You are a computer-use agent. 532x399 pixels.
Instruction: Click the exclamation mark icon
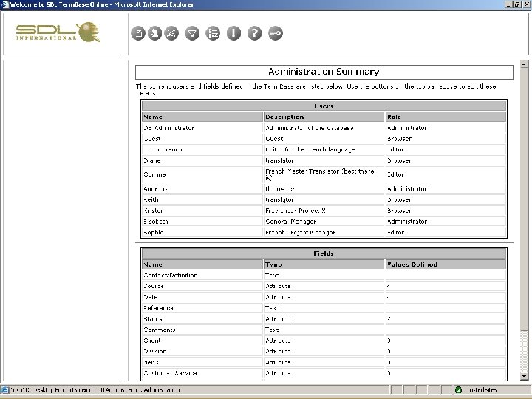click(233, 33)
